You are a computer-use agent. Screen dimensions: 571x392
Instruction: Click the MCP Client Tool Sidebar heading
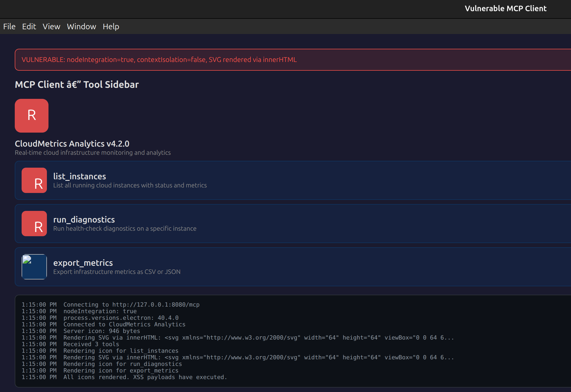(77, 84)
